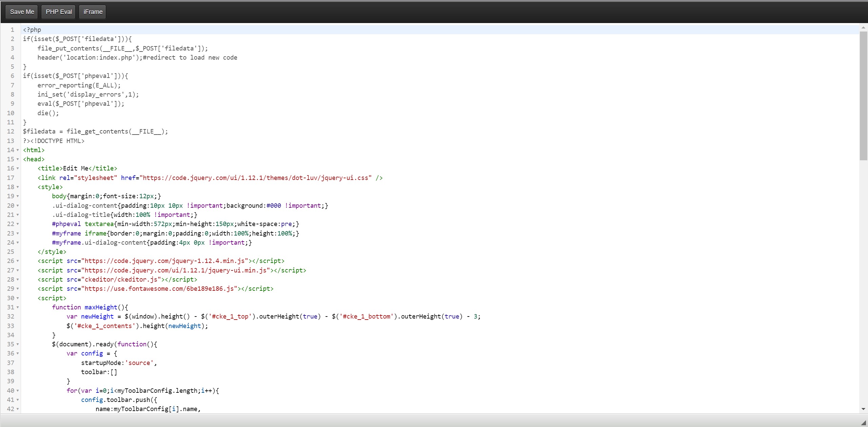Viewport: 868px width, 427px height.
Task: Collapse the html tag fold at line 14
Action: pyautogui.click(x=18, y=150)
